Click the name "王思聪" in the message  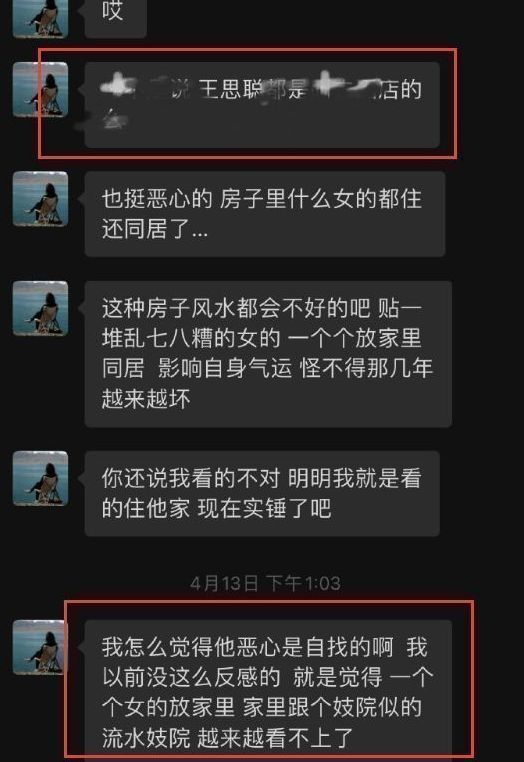231,89
